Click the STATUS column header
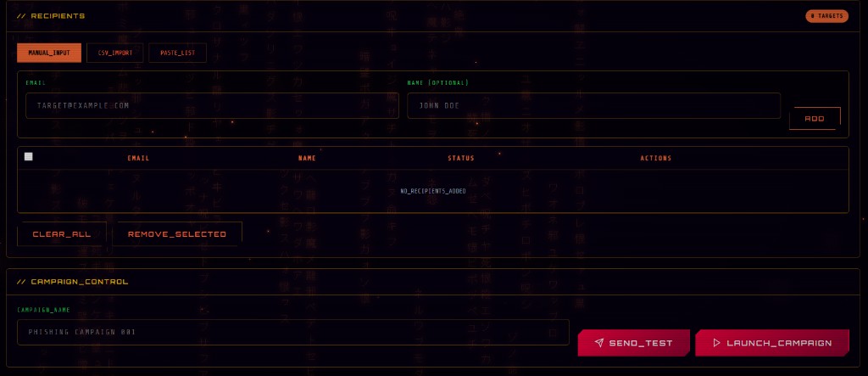Viewport: 868px width, 376px height. [x=461, y=158]
